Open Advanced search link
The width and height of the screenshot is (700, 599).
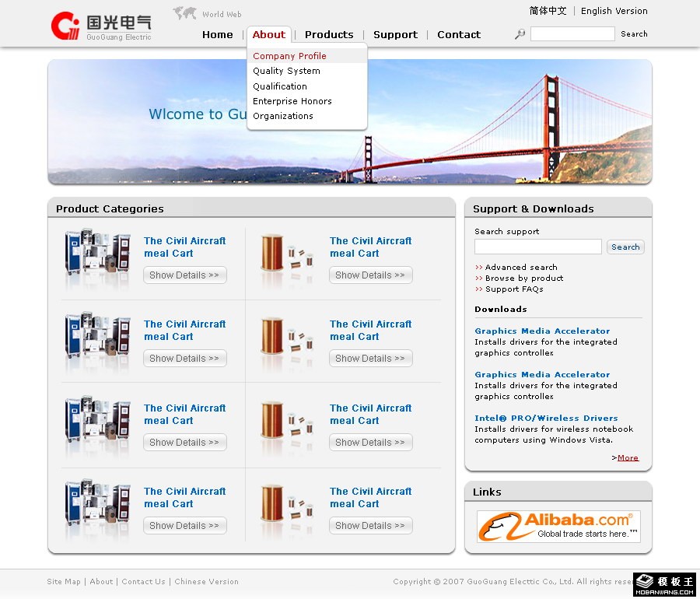(521, 267)
